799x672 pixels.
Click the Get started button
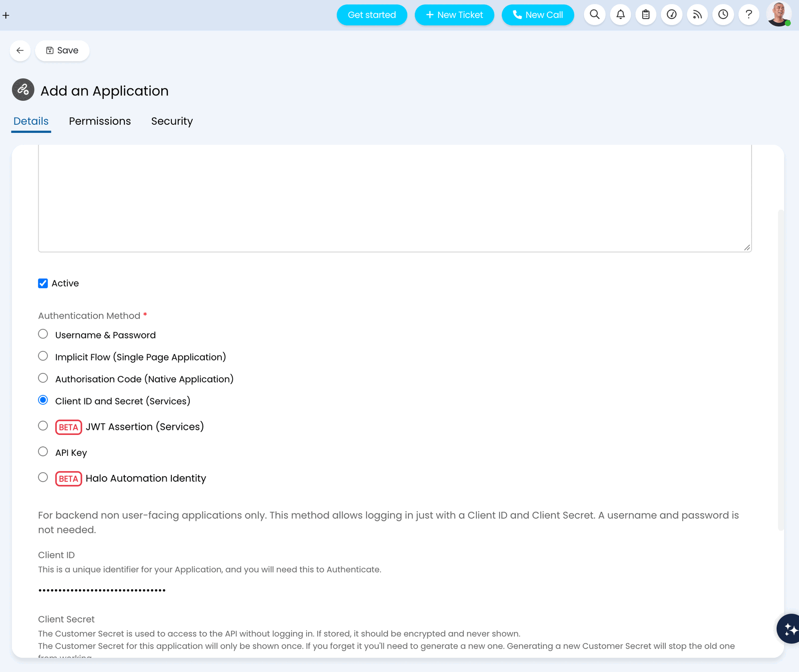pos(372,15)
